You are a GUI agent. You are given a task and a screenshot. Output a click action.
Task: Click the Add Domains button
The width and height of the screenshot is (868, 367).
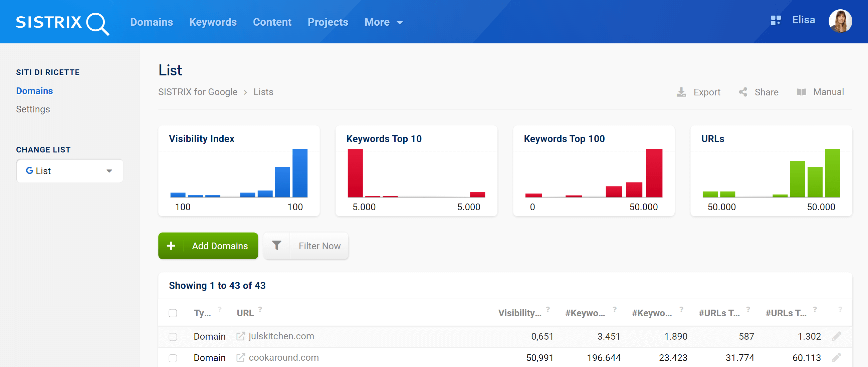208,246
